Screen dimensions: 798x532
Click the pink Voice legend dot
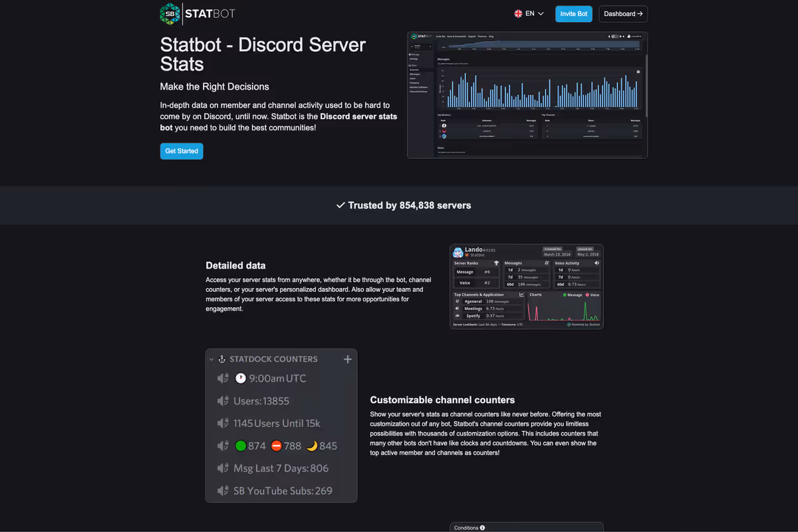click(x=587, y=295)
